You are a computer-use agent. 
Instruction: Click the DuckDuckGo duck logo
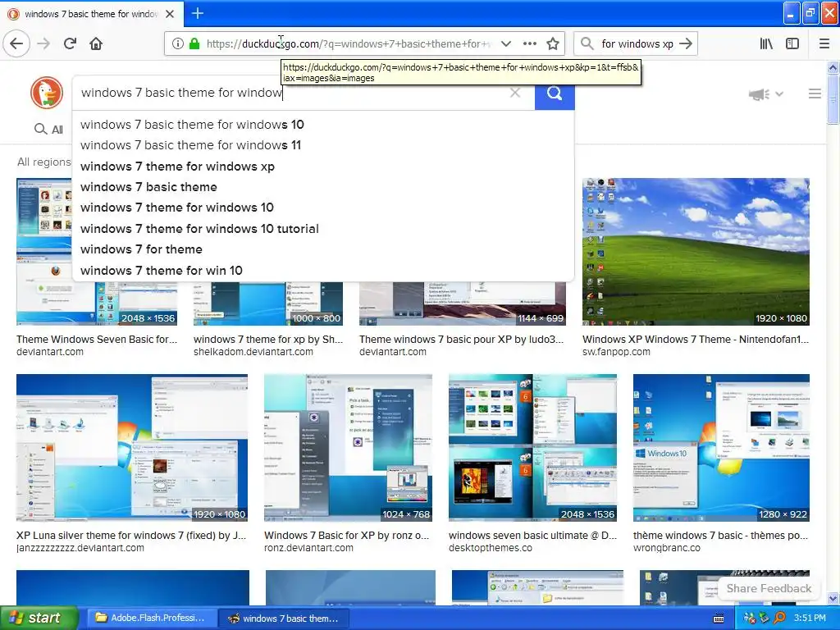click(47, 93)
